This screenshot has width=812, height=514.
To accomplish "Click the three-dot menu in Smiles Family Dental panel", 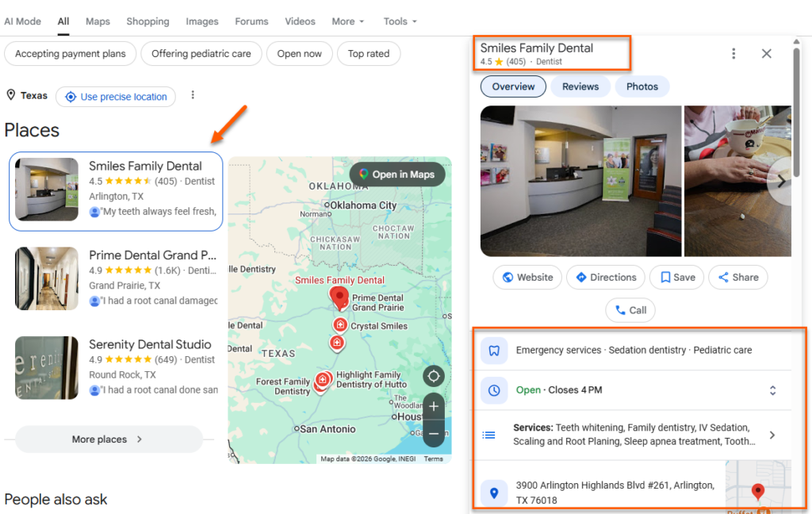I will (733, 53).
